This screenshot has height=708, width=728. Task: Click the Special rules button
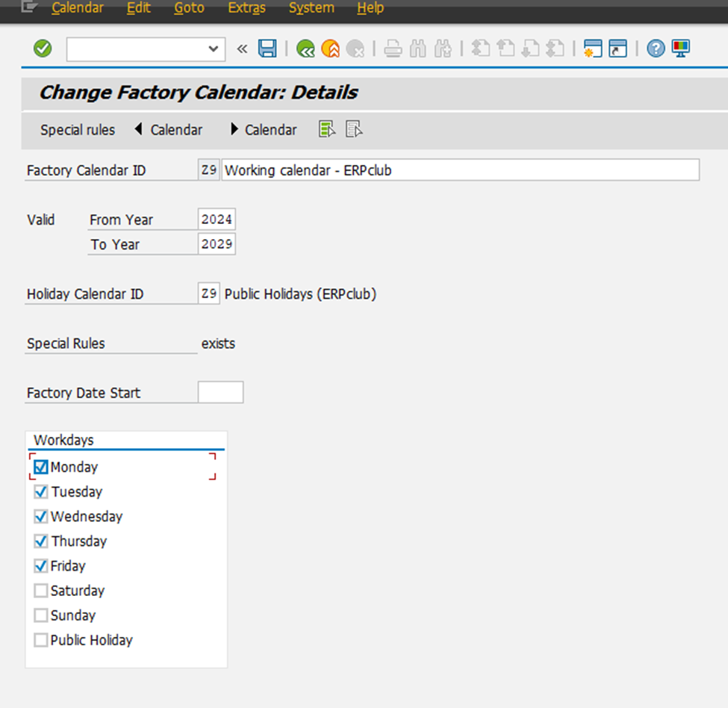pyautogui.click(x=78, y=129)
